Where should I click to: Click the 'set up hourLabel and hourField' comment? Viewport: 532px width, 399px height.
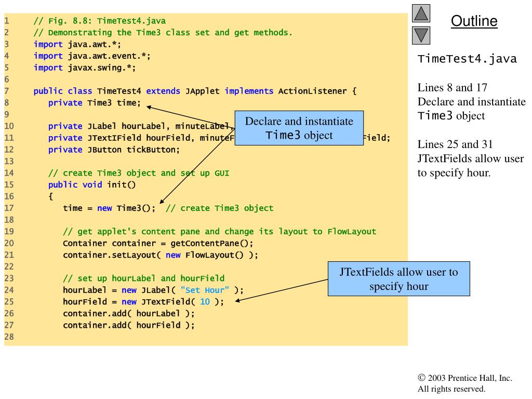(143, 278)
